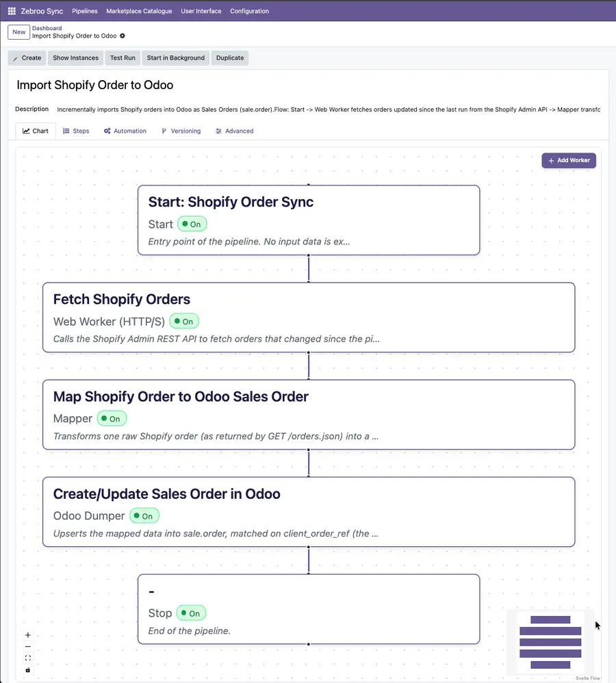
Task: Click the New button
Action: click(x=18, y=31)
